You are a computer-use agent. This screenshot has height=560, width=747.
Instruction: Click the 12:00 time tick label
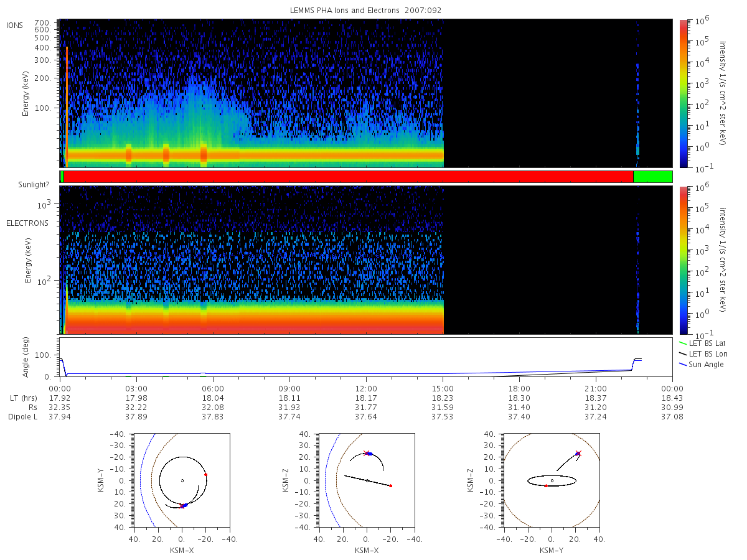pos(366,388)
